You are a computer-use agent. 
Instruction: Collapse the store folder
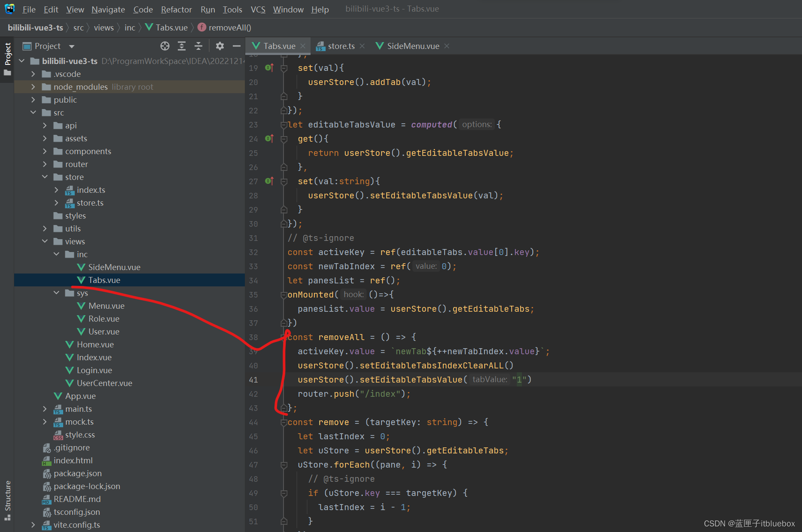(45, 177)
